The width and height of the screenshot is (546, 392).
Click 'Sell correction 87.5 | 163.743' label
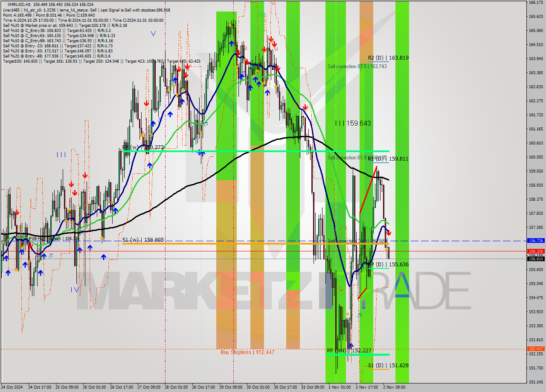[x=357, y=66]
